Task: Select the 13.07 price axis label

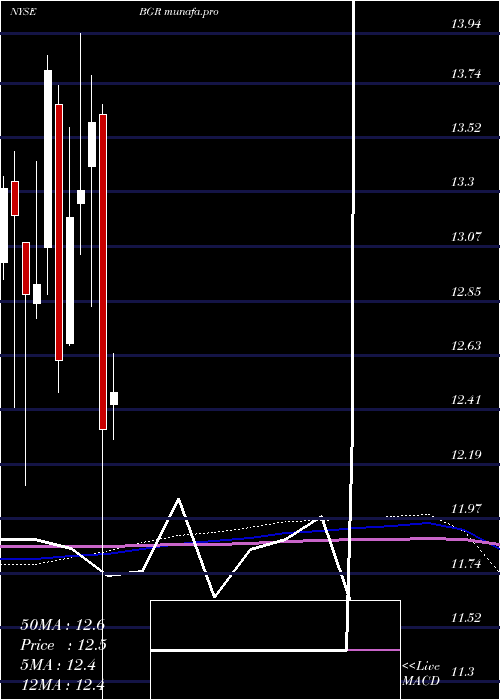Action: point(466,237)
